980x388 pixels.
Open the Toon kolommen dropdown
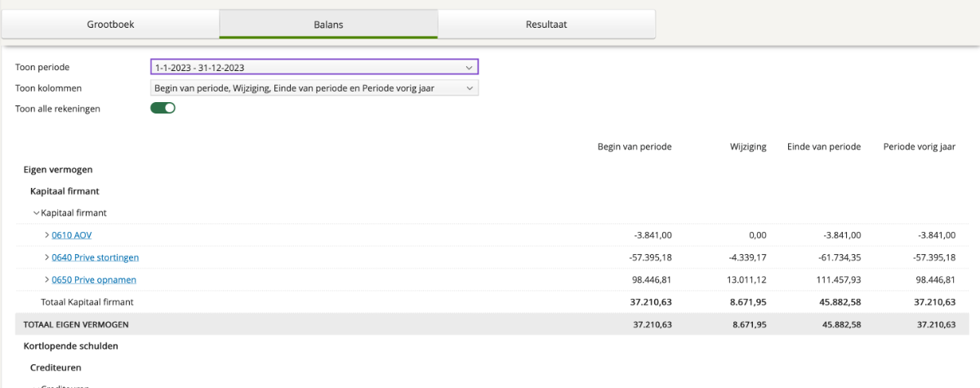point(314,88)
